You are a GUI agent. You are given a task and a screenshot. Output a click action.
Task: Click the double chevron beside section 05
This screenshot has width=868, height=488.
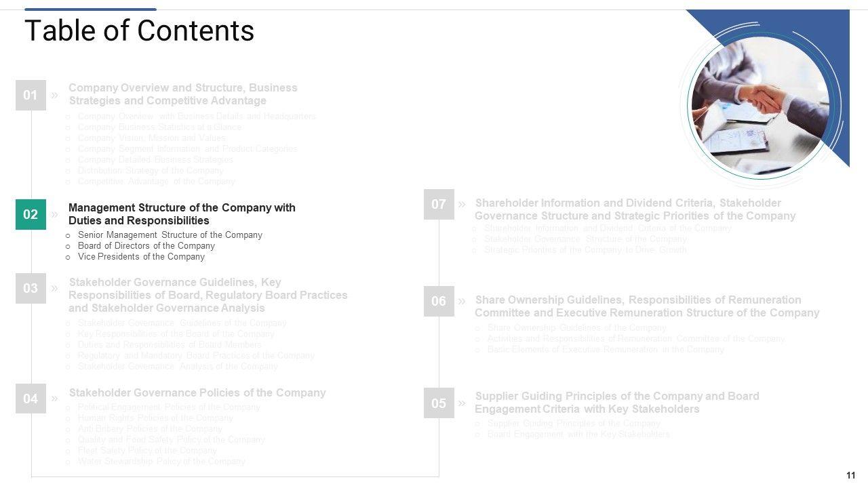click(x=462, y=403)
